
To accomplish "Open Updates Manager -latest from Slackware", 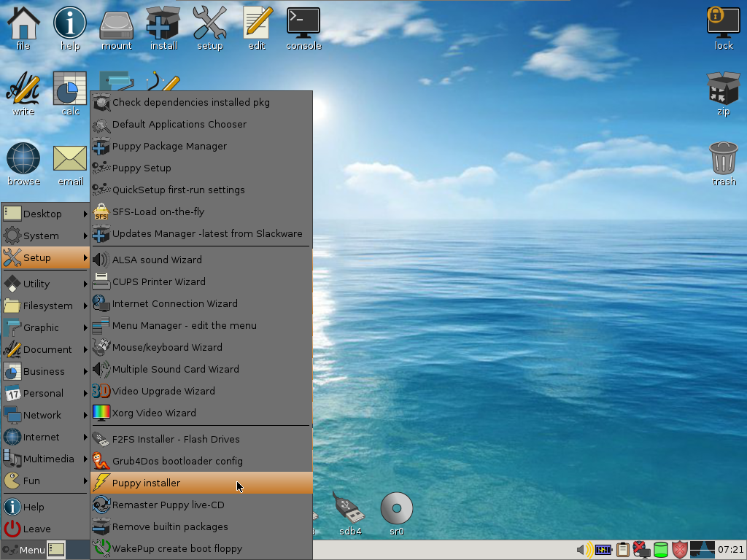I will tap(201, 234).
